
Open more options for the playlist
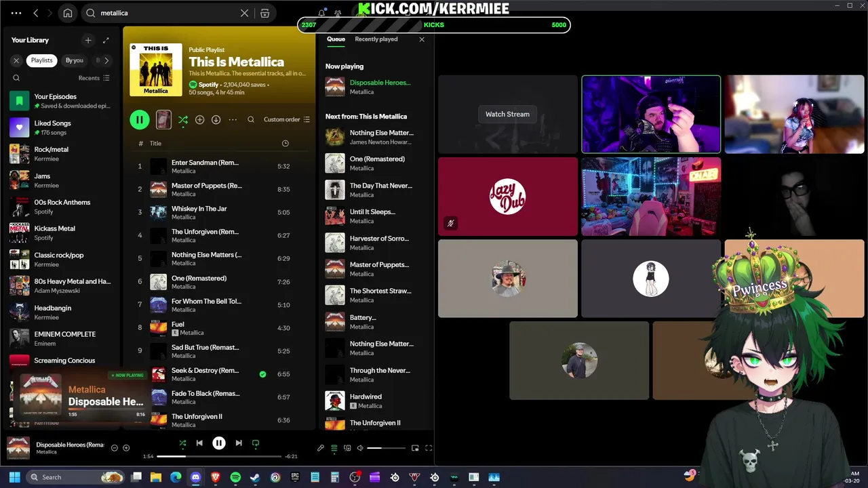[233, 120]
